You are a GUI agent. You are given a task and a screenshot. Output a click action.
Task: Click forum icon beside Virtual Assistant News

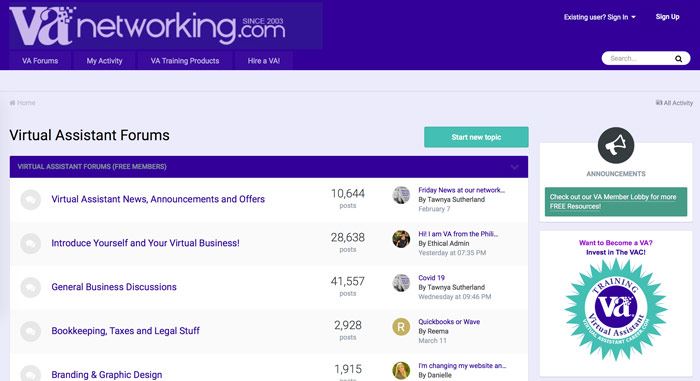click(31, 199)
